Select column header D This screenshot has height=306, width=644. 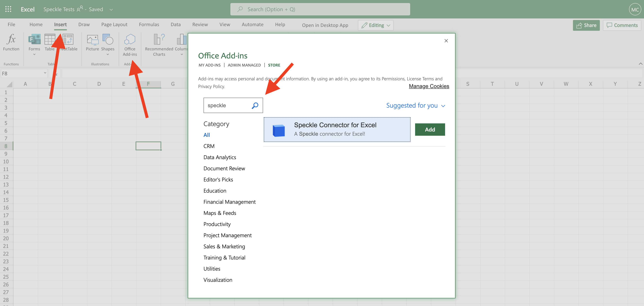tap(99, 84)
